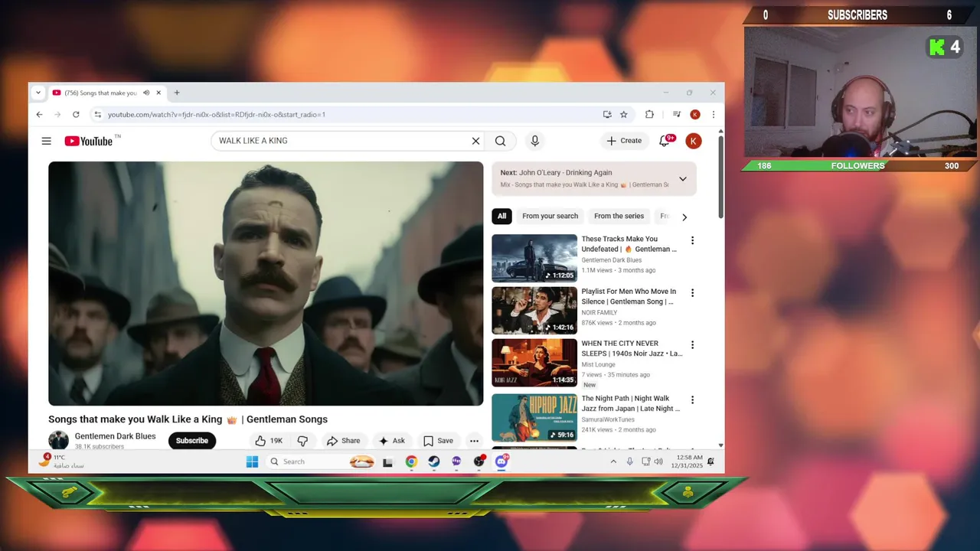Click the browser address bar URL
The height and width of the screenshot is (551, 980).
tap(217, 115)
